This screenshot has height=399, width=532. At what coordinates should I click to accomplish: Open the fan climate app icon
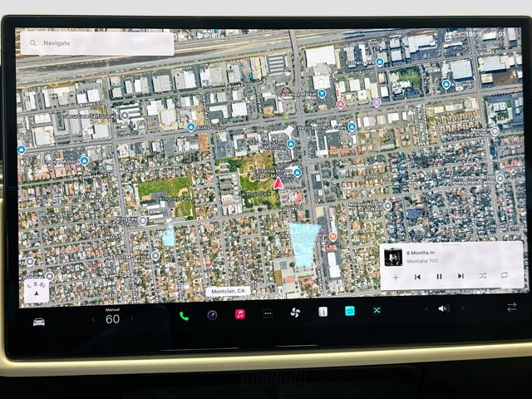(295, 313)
